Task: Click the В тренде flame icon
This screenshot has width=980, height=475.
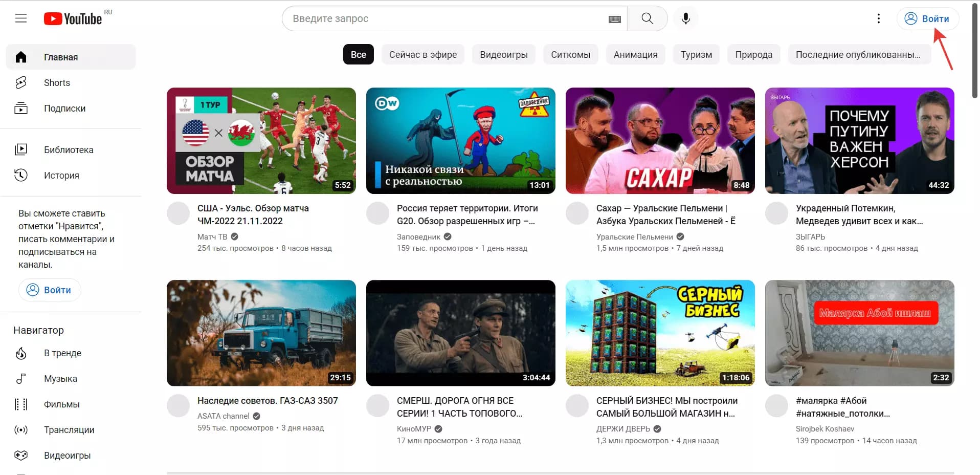Action: point(21,353)
